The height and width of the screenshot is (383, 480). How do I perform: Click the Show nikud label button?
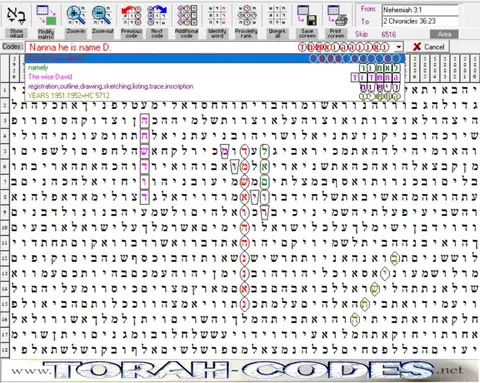point(16,33)
